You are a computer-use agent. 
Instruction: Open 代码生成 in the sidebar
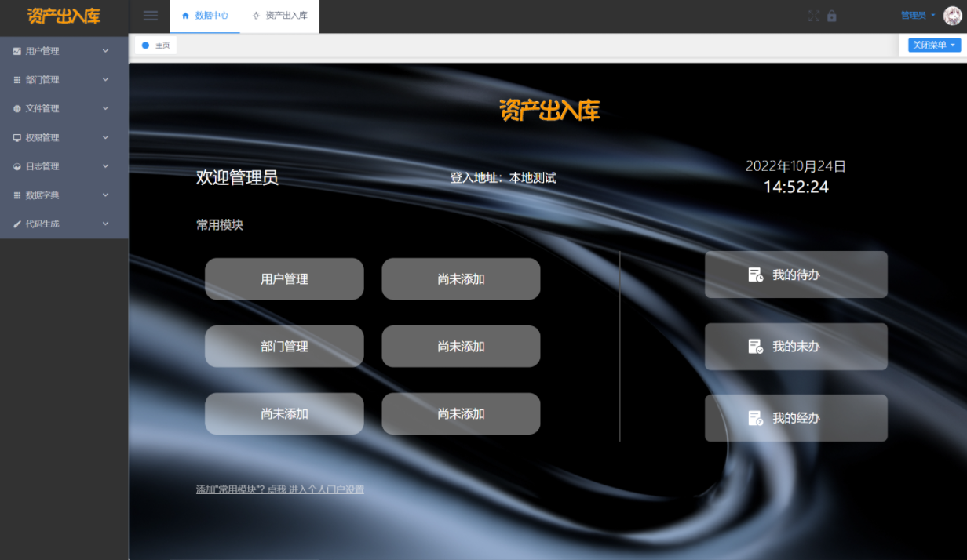pos(64,224)
